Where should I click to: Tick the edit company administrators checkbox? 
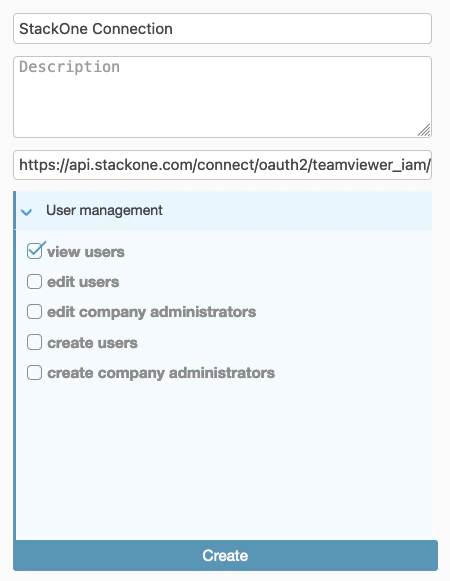tap(34, 312)
